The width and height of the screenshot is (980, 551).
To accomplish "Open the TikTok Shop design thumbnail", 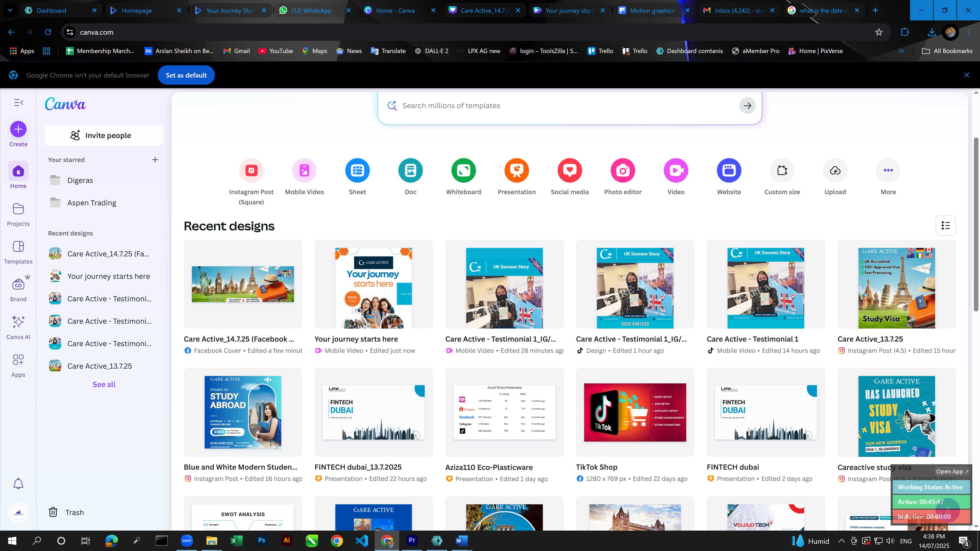I will 635,412.
